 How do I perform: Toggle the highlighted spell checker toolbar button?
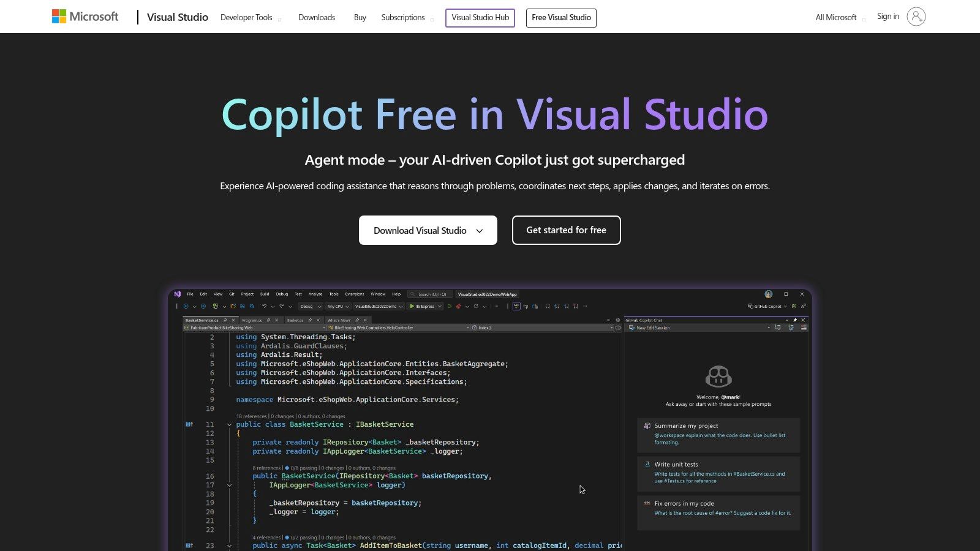click(x=516, y=306)
